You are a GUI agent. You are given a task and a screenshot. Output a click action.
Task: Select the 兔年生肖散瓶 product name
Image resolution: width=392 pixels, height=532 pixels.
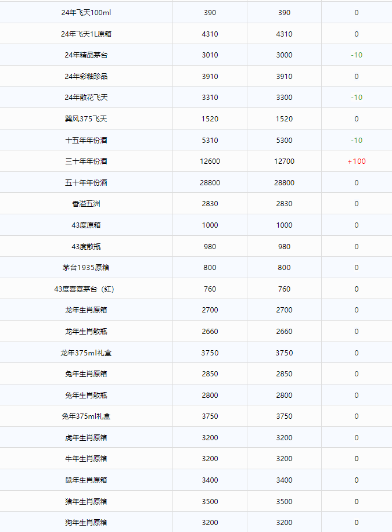(86, 396)
